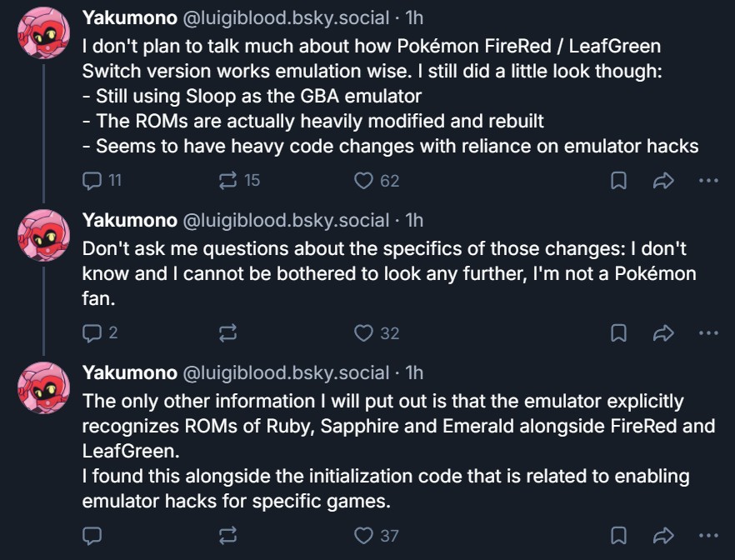Image resolution: width=735 pixels, height=560 pixels.
Task: Open Yakumono display name on third post
Action: (x=130, y=372)
